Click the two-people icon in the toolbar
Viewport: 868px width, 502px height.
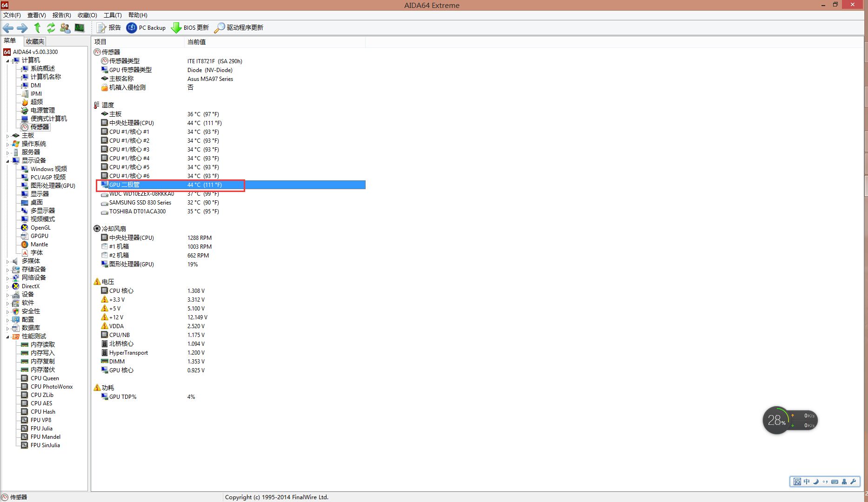tap(65, 28)
